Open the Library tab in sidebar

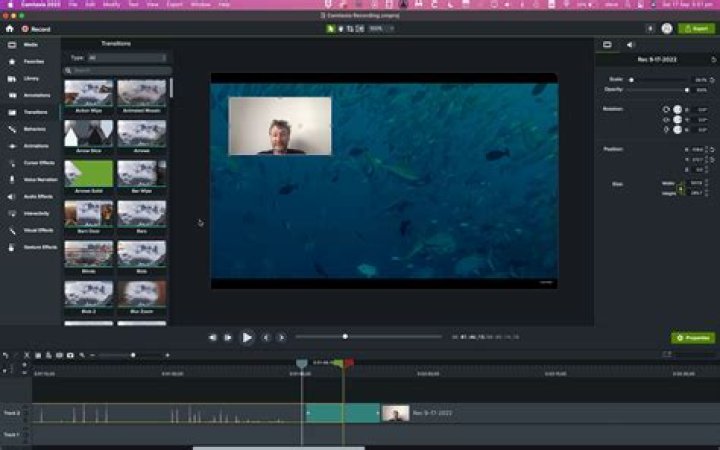(30, 79)
